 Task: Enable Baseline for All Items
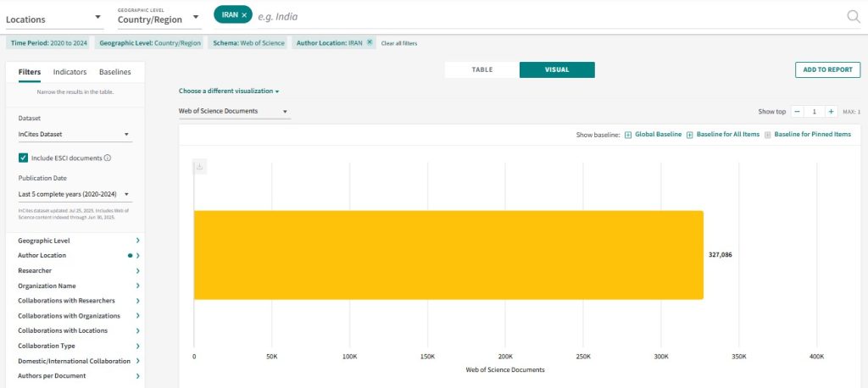pyautogui.click(x=690, y=135)
